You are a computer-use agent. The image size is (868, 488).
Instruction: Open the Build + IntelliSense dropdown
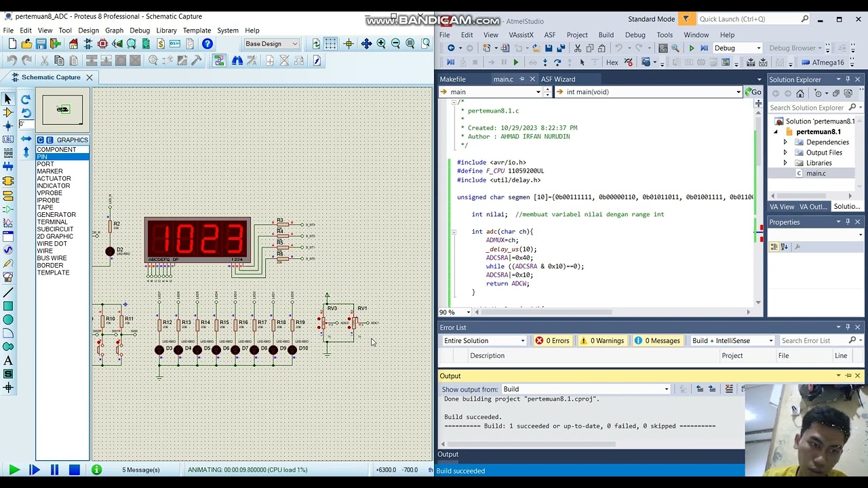(x=731, y=341)
